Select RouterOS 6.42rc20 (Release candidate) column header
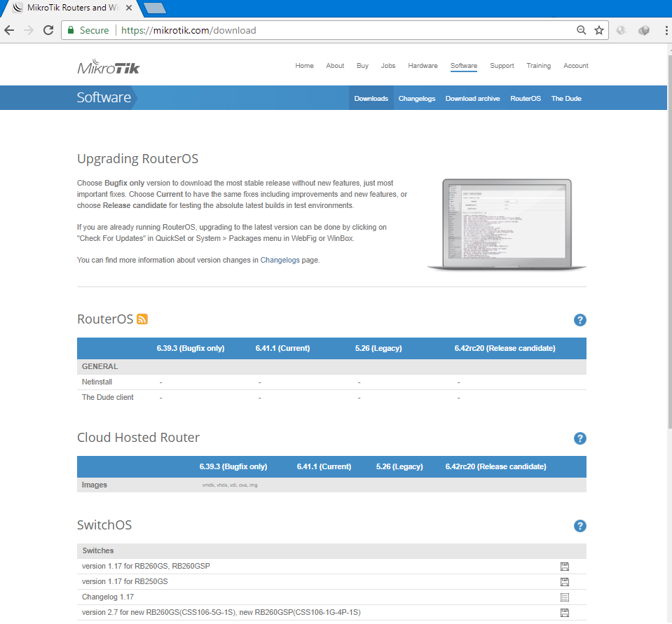672x624 pixels. [x=505, y=348]
